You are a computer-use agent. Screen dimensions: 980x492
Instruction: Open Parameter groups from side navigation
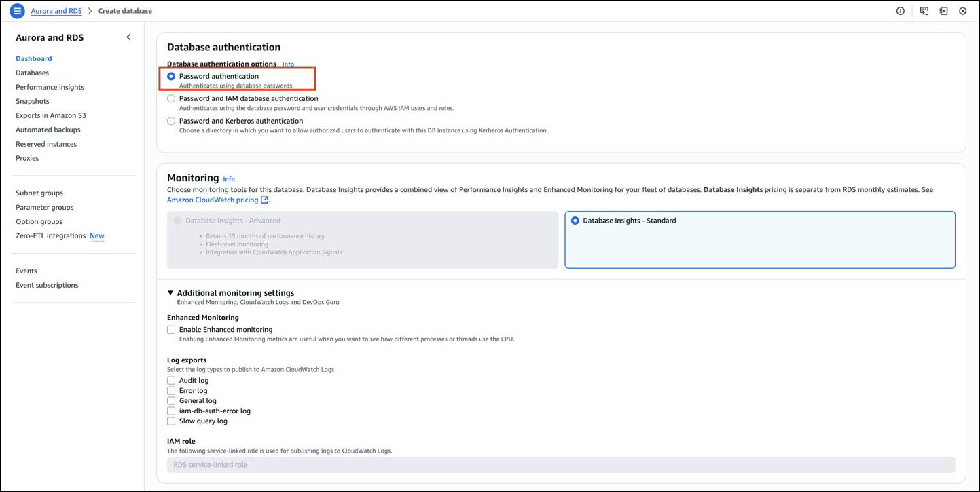(44, 208)
